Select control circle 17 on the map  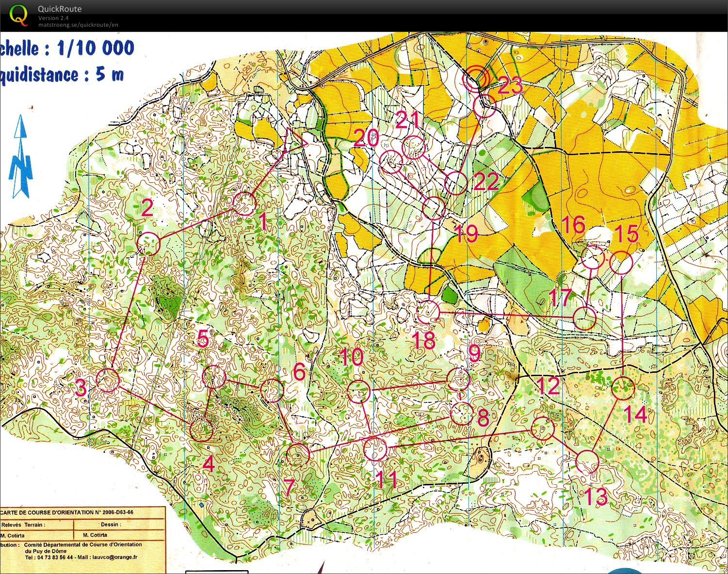(584, 319)
